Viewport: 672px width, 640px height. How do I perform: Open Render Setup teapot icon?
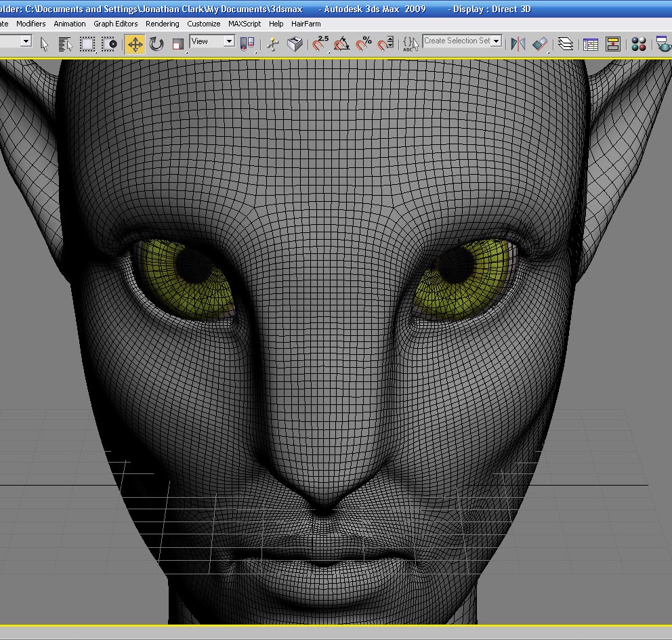pos(664,44)
